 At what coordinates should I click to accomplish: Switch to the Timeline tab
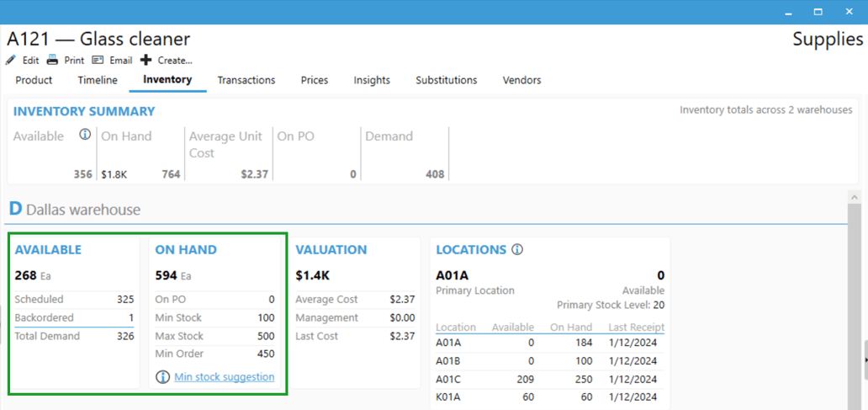pos(98,80)
